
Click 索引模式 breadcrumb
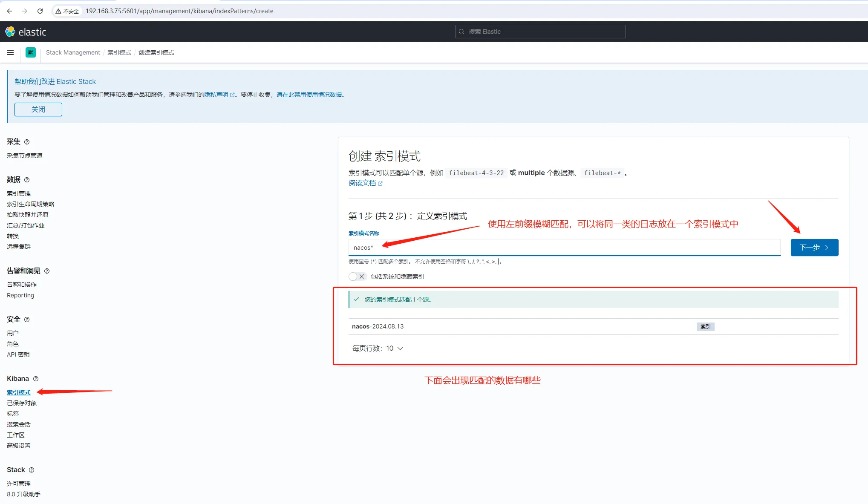(x=119, y=52)
